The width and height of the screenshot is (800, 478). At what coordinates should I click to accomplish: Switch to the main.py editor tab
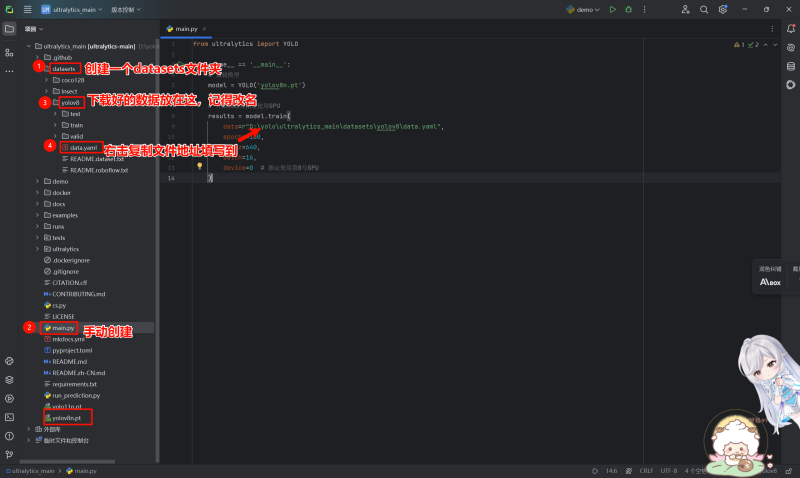(183, 29)
